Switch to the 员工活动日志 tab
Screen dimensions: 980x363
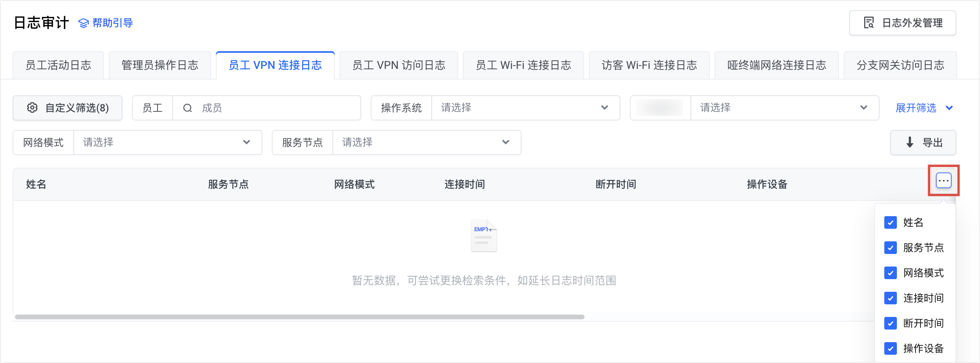pyautogui.click(x=58, y=65)
